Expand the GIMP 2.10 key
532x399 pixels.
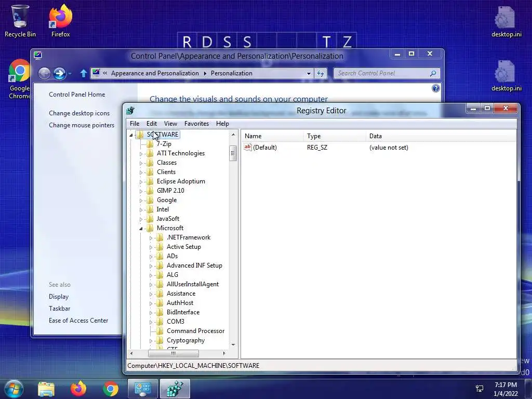141,191
